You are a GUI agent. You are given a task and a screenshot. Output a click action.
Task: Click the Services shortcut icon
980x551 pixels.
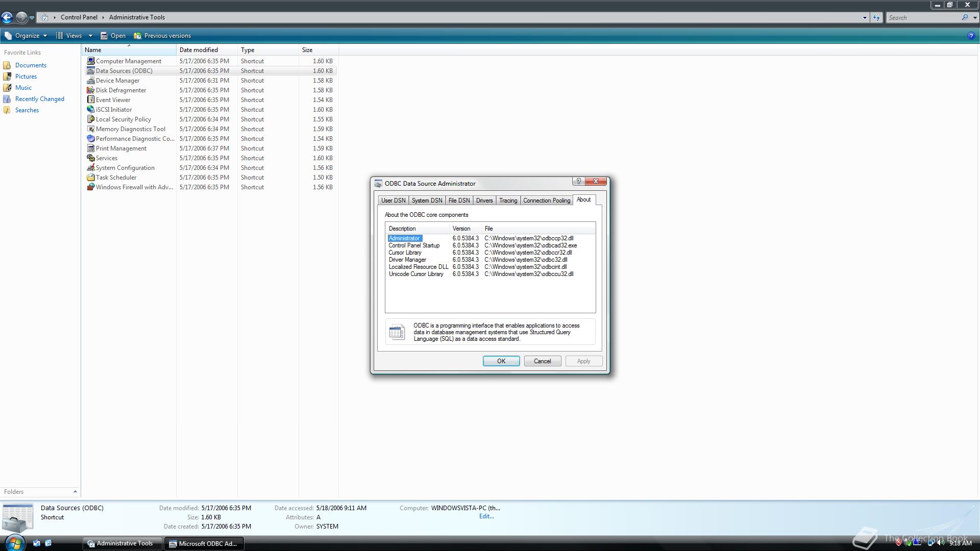[x=91, y=158]
